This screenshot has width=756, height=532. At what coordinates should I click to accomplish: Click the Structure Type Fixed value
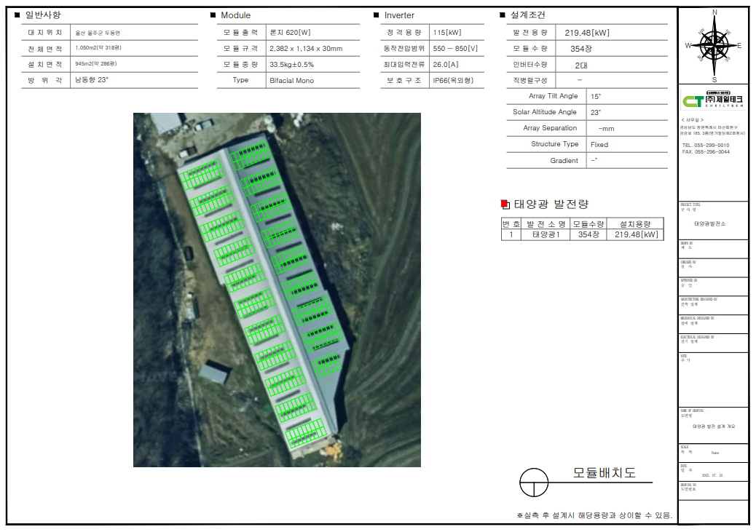pyautogui.click(x=599, y=145)
